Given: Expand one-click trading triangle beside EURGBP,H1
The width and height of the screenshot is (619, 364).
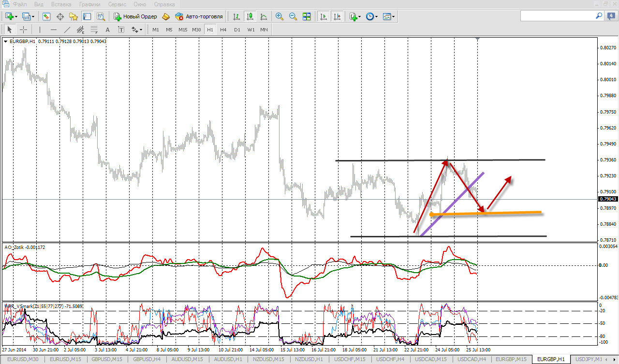Looking at the screenshot, I should (5, 42).
